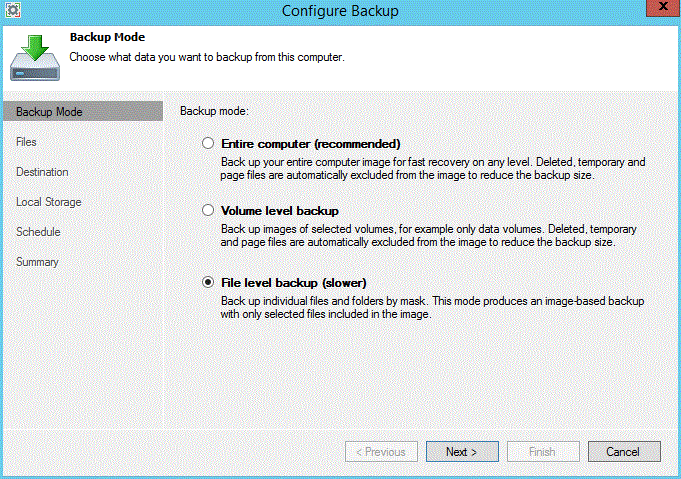Select the Entire computer (recommended) radio button

coord(208,143)
